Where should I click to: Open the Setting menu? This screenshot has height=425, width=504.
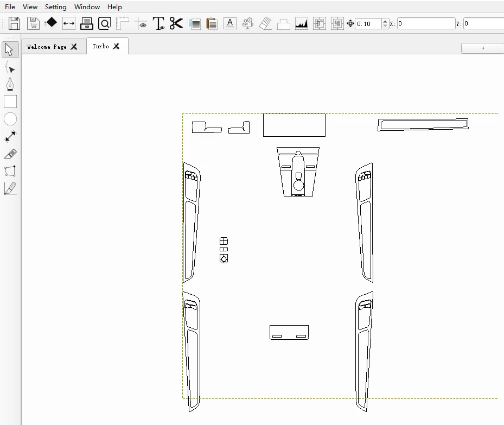click(x=55, y=7)
